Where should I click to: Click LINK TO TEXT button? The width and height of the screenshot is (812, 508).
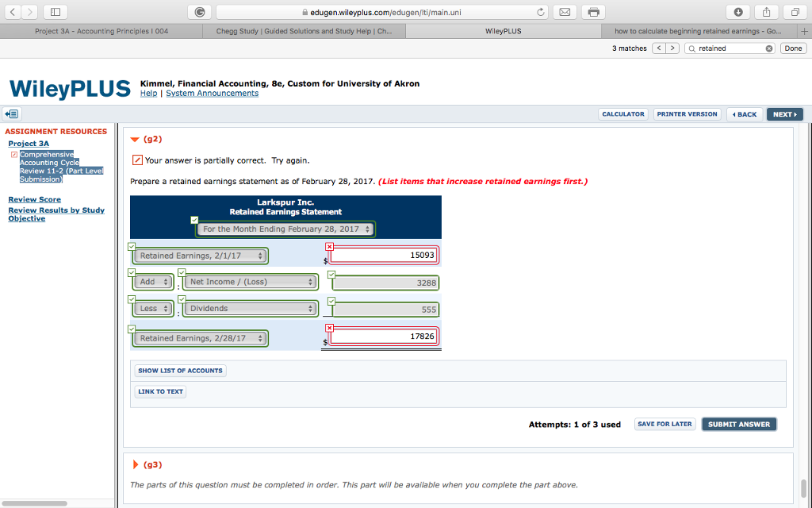click(x=160, y=391)
